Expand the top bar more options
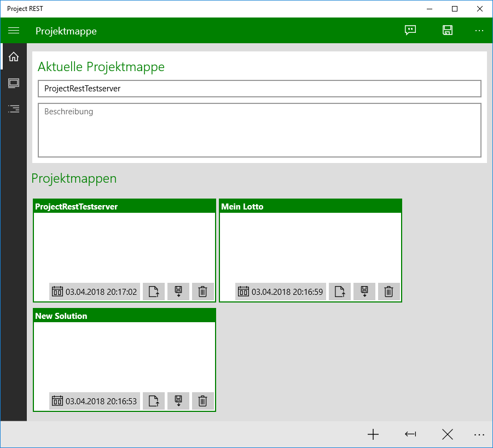 tap(479, 31)
